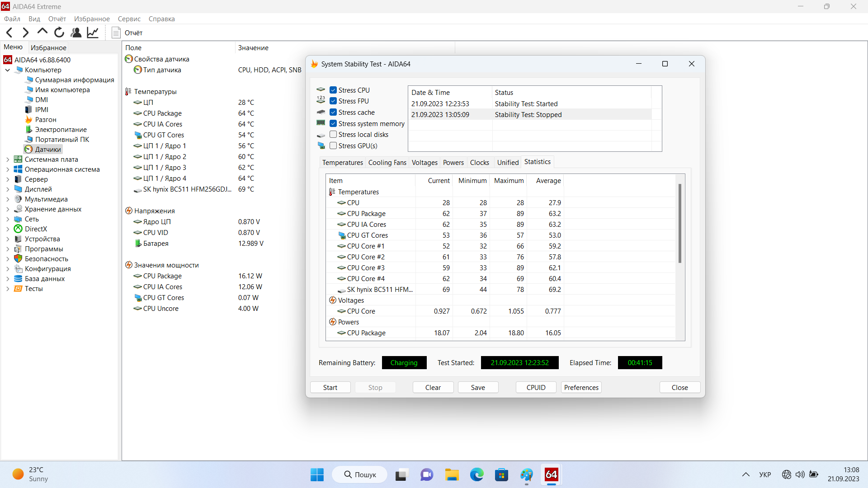Open volume control in system tray
This screenshot has width=868, height=488.
pos(800,474)
